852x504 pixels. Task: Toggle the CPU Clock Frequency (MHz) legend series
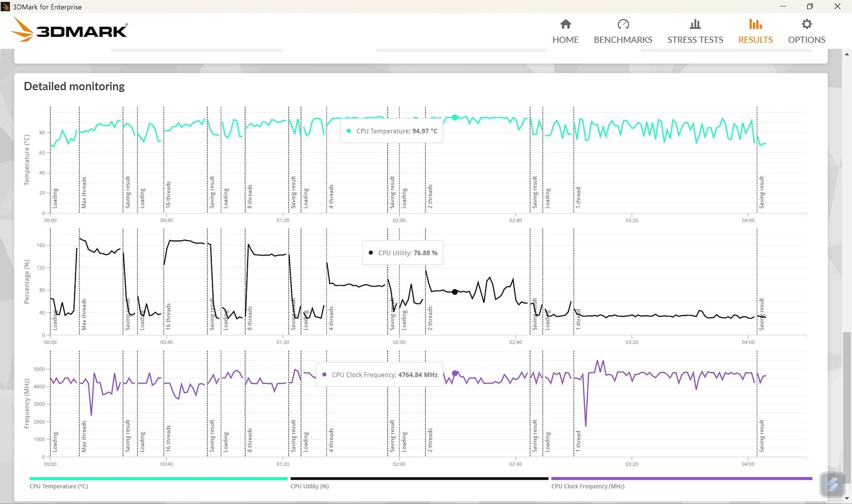point(588,486)
